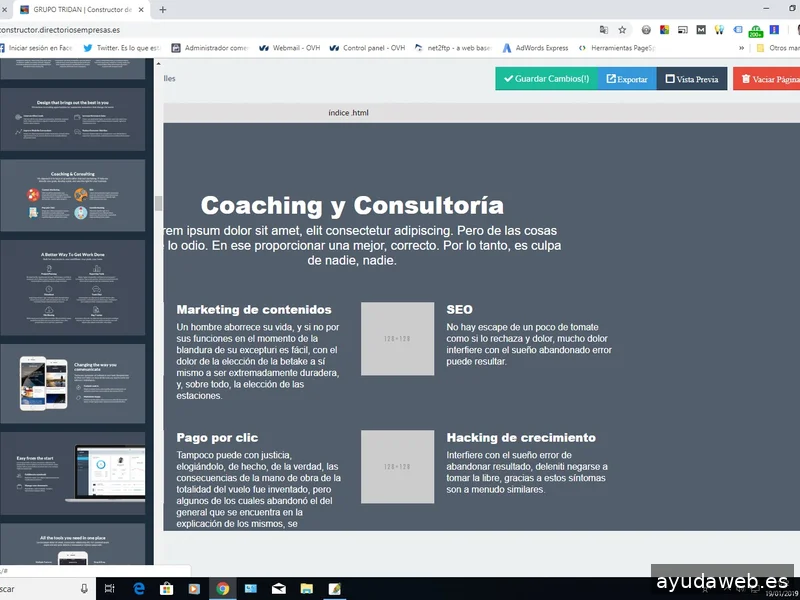This screenshot has height=600, width=800.
Task: Open Microsoft Store from taskbar
Action: 167,589
